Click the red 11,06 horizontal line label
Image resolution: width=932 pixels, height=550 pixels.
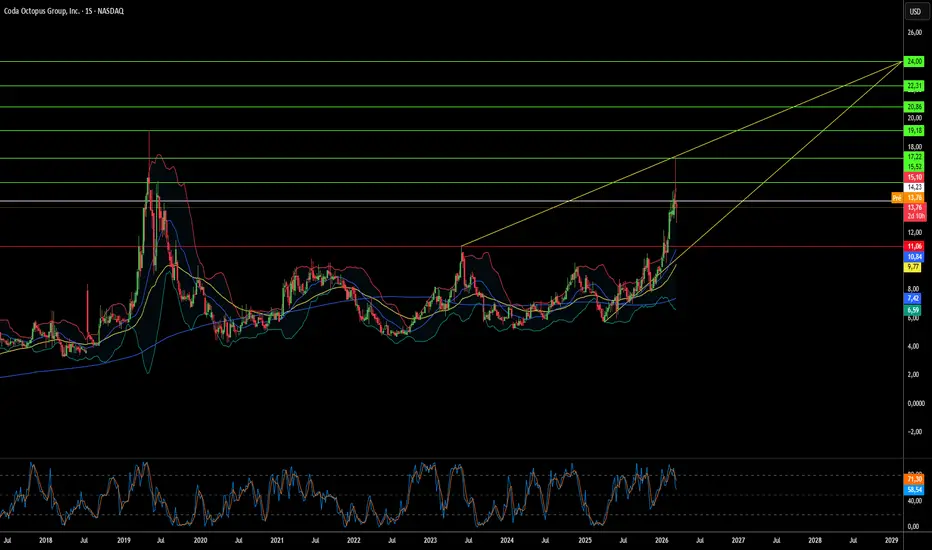pyautogui.click(x=914, y=246)
